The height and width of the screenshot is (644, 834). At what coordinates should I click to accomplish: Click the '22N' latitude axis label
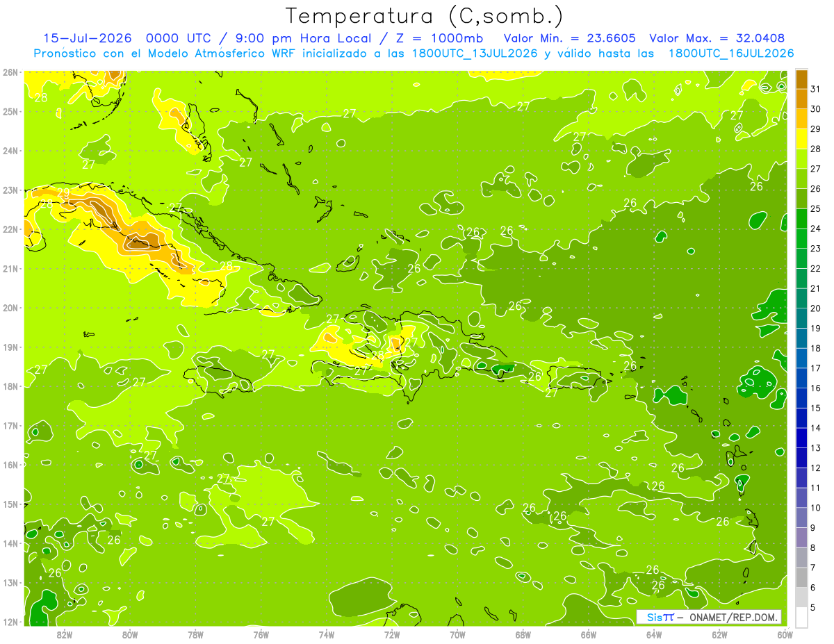(x=10, y=229)
